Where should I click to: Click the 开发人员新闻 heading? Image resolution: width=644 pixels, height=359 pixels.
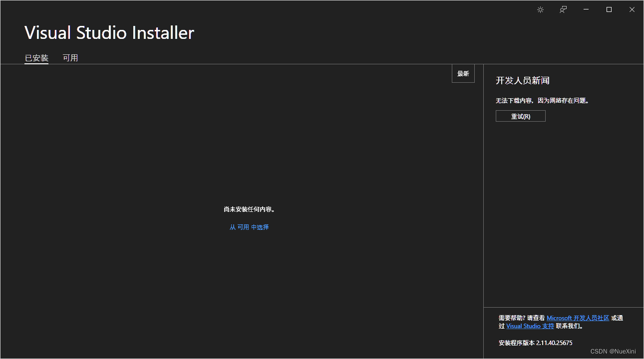pos(523,80)
